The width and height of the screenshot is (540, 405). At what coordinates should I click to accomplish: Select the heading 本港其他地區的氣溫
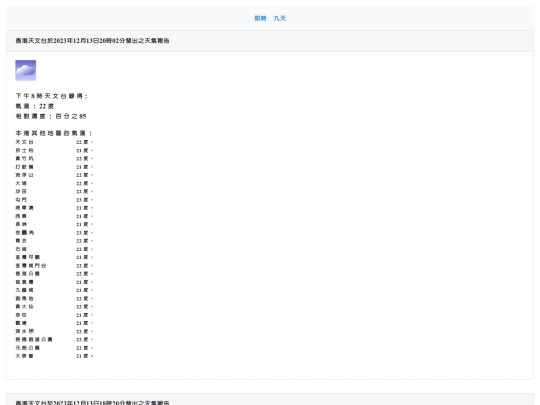click(x=53, y=133)
